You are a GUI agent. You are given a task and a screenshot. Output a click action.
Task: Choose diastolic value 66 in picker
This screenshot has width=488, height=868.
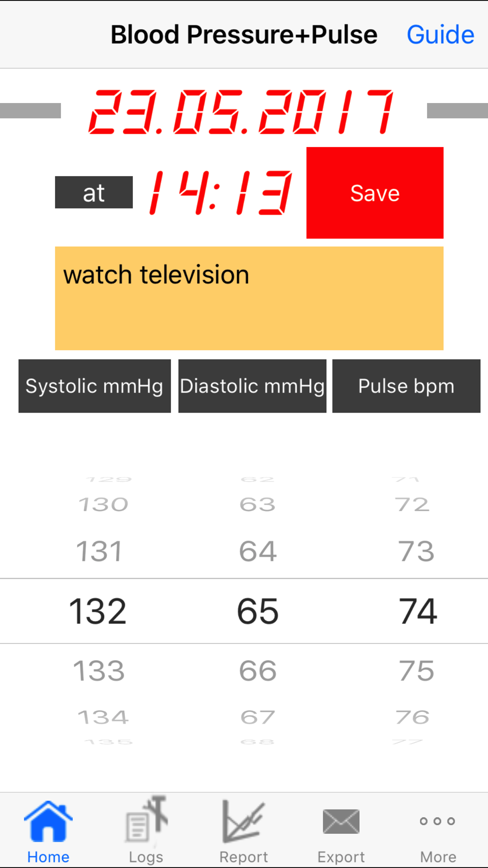tap(258, 671)
